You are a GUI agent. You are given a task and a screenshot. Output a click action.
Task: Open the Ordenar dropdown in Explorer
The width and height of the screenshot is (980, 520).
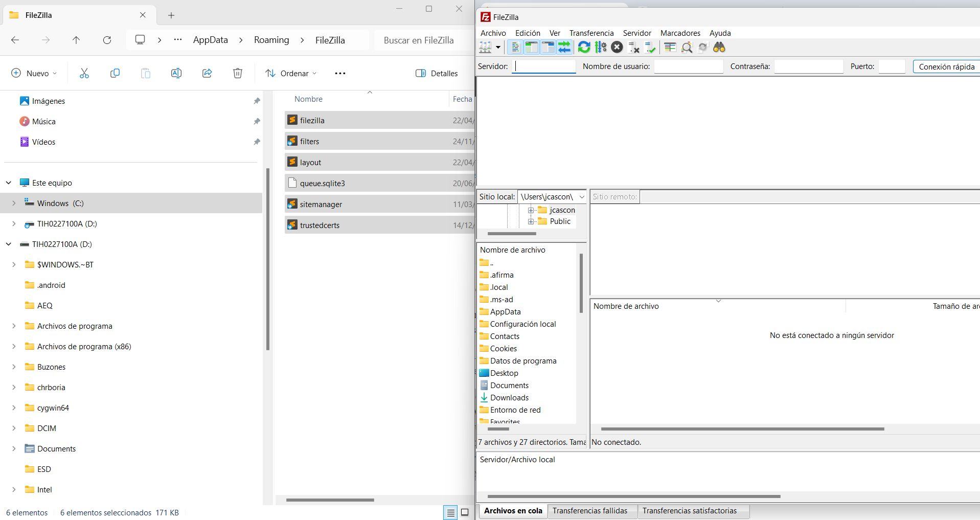(x=291, y=73)
